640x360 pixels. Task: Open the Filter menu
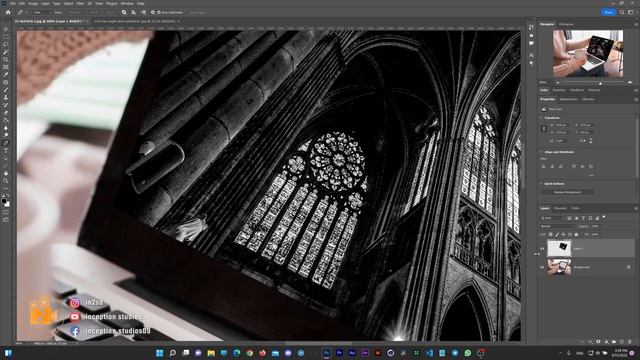[80, 3]
